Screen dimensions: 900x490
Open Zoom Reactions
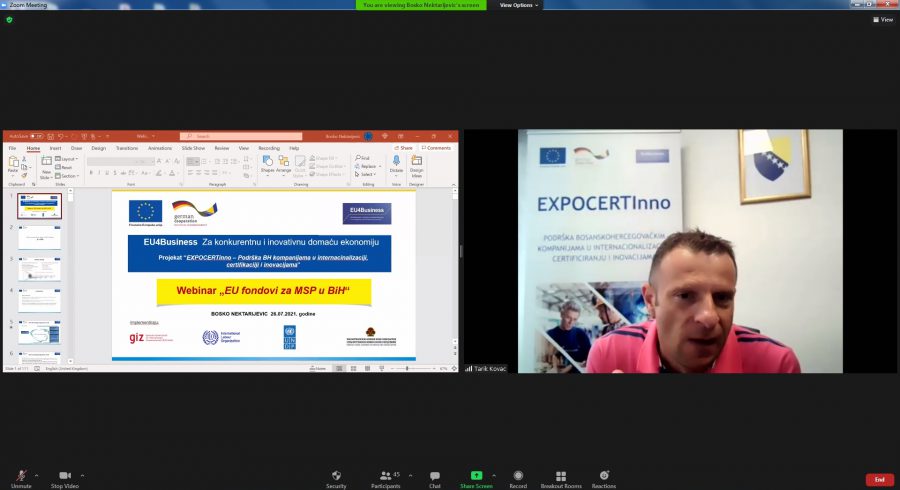604,479
